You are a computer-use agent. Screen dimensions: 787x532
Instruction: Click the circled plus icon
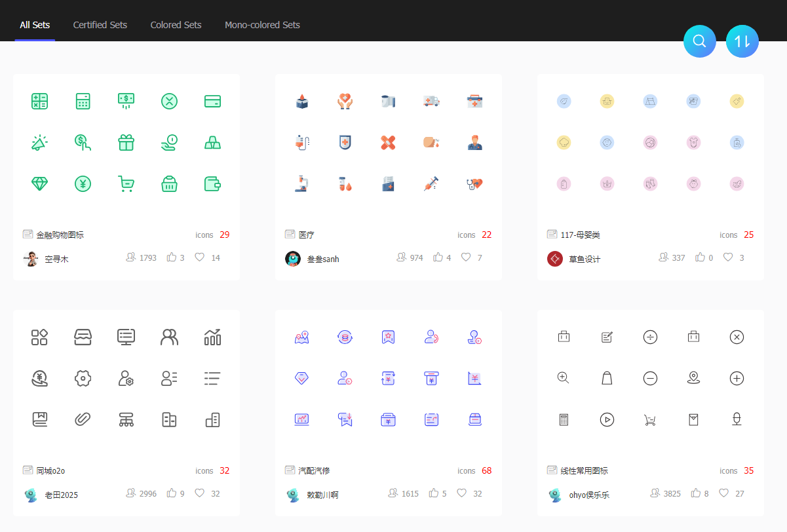tap(737, 378)
